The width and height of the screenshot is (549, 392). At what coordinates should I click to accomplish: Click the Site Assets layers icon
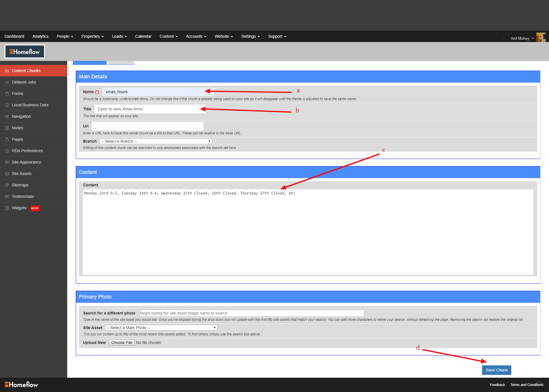click(x=7, y=174)
